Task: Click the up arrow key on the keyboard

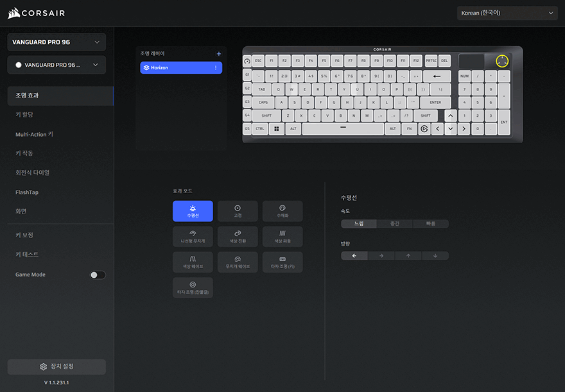Action: (x=451, y=116)
